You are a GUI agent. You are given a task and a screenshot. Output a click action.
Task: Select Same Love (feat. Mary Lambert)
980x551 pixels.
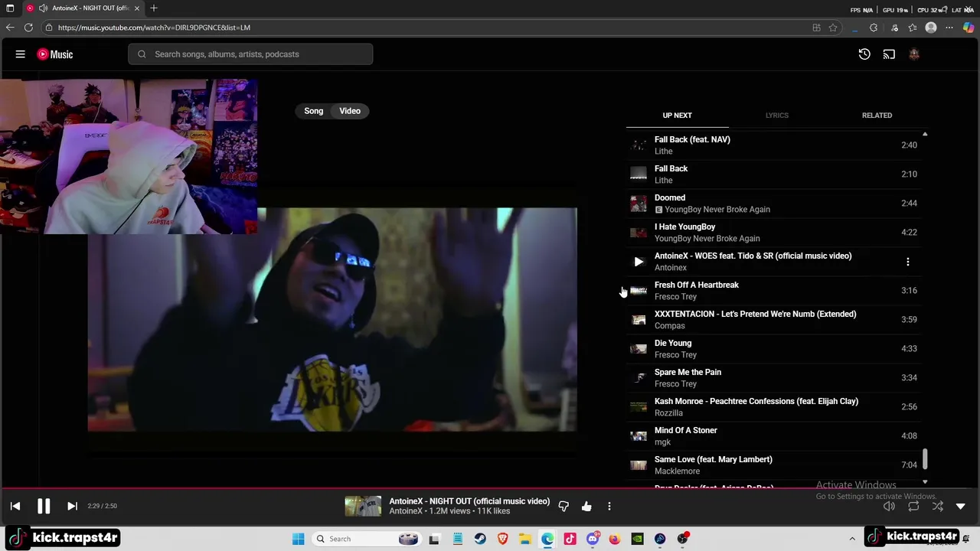pos(773,465)
